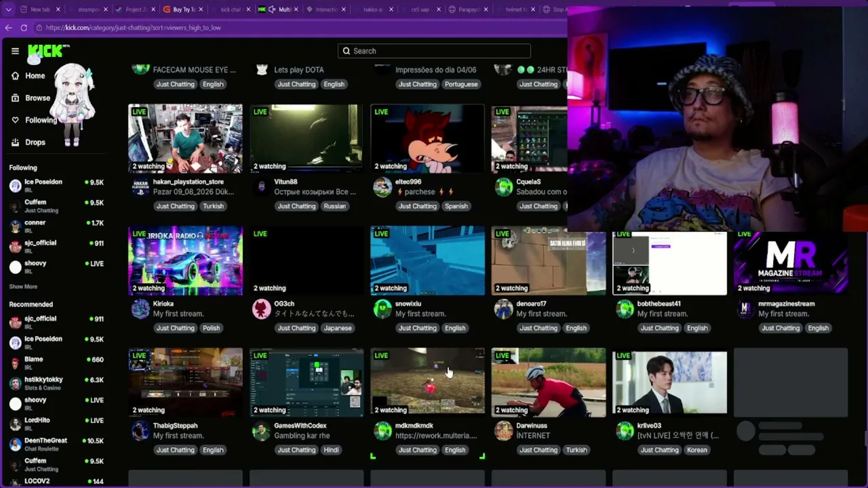Screen dimensions: 868x488
Task: Click the Spanish tag under elteo996
Action: coord(456,206)
